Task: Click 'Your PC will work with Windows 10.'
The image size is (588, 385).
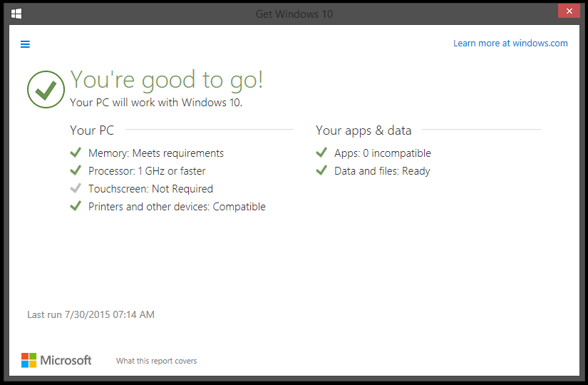Action: coord(156,103)
